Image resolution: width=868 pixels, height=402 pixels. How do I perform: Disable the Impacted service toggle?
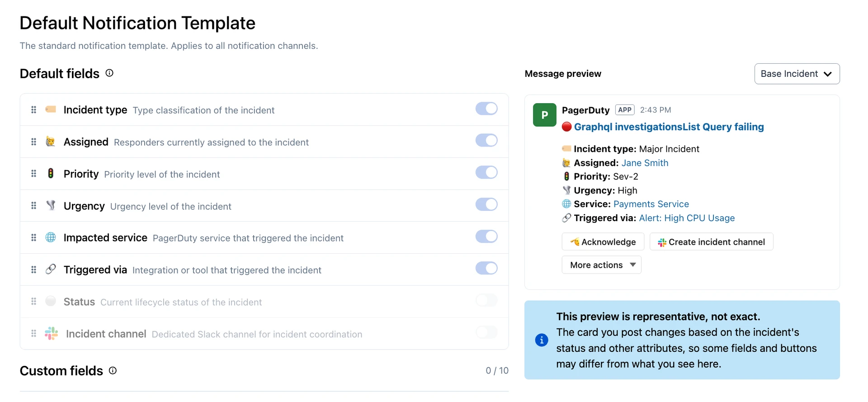pyautogui.click(x=486, y=236)
